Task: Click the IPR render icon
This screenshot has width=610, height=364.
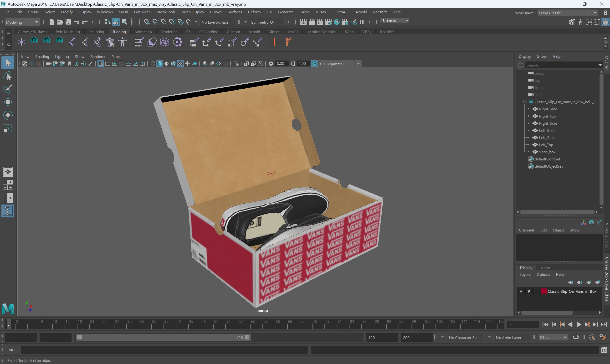Action: pos(320,22)
